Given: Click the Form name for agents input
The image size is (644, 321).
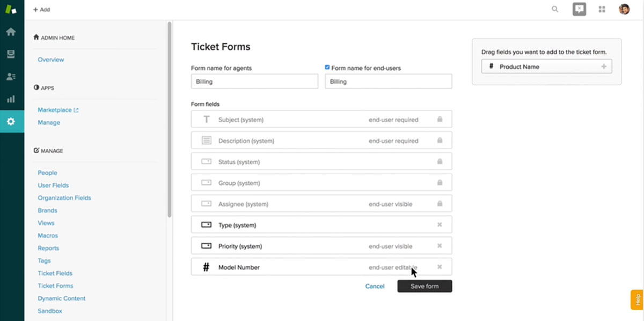Looking at the screenshot, I should click(254, 81).
